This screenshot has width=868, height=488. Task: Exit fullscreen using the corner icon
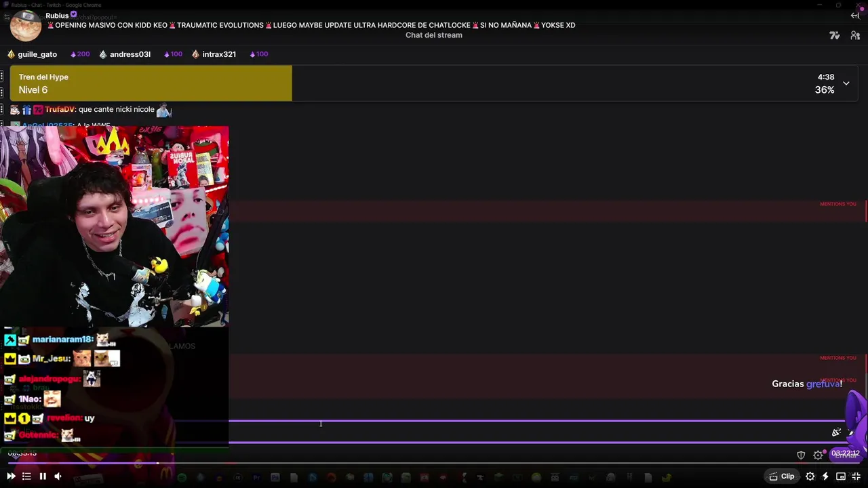tap(856, 476)
